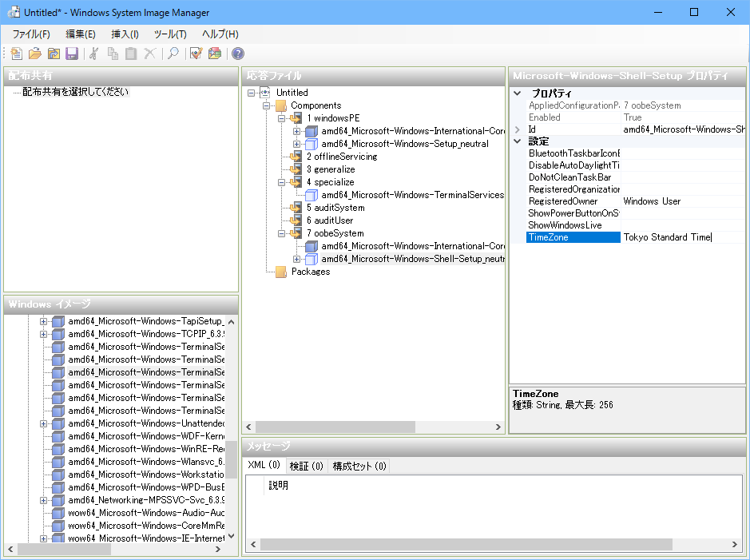
Task: Collapse the 4 specialize pass
Action: 282,182
